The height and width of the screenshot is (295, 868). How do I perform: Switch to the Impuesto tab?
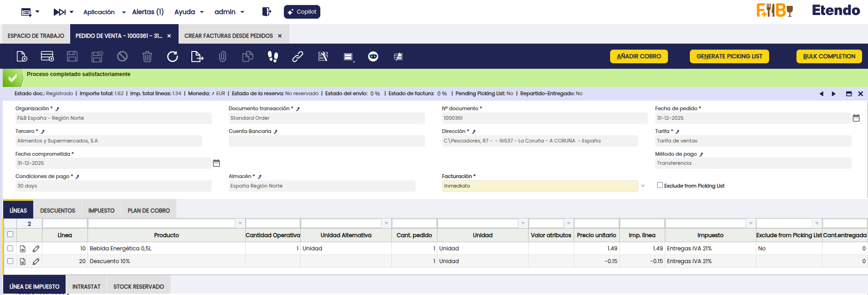pos(101,210)
